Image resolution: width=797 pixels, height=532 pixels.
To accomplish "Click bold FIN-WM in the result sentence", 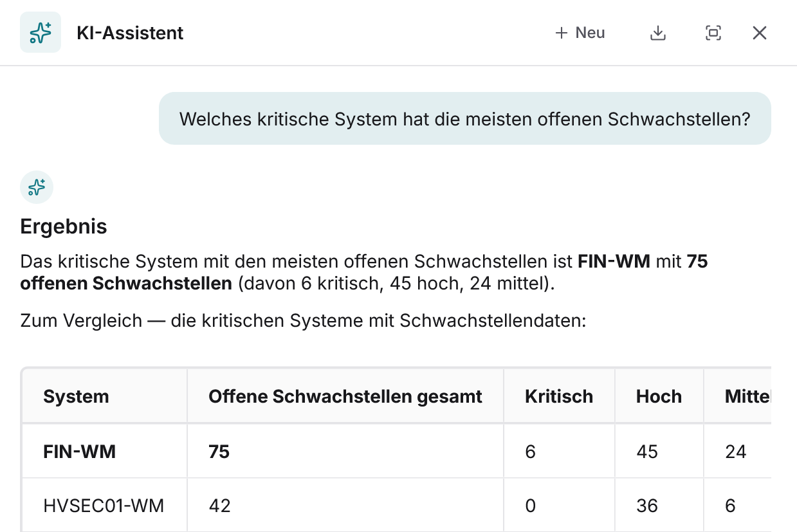I will click(x=614, y=262).
